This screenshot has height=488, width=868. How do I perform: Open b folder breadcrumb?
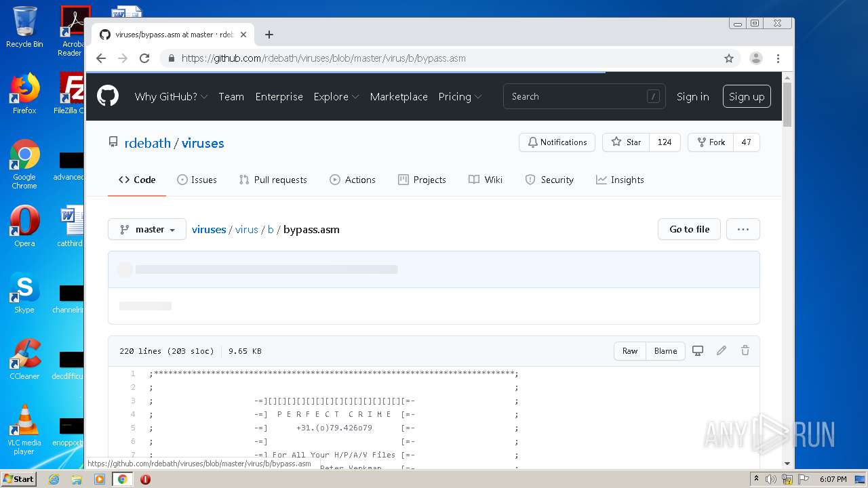[x=271, y=229]
